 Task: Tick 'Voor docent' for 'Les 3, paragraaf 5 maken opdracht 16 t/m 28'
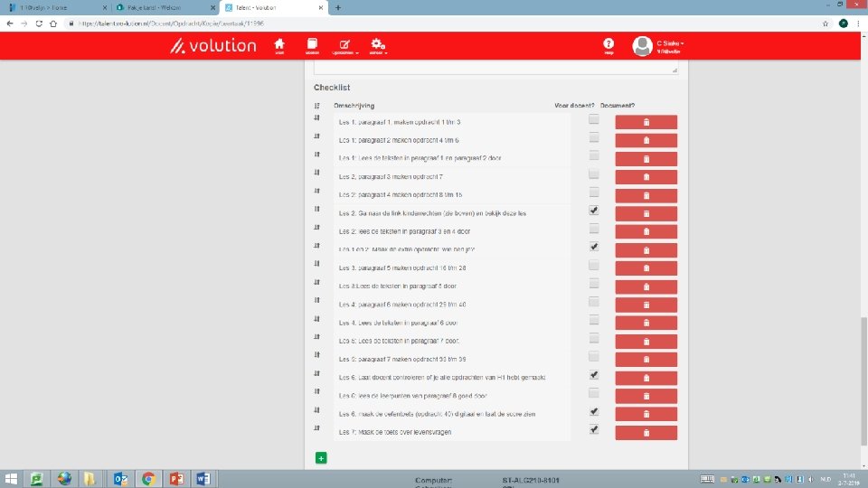[x=593, y=265]
